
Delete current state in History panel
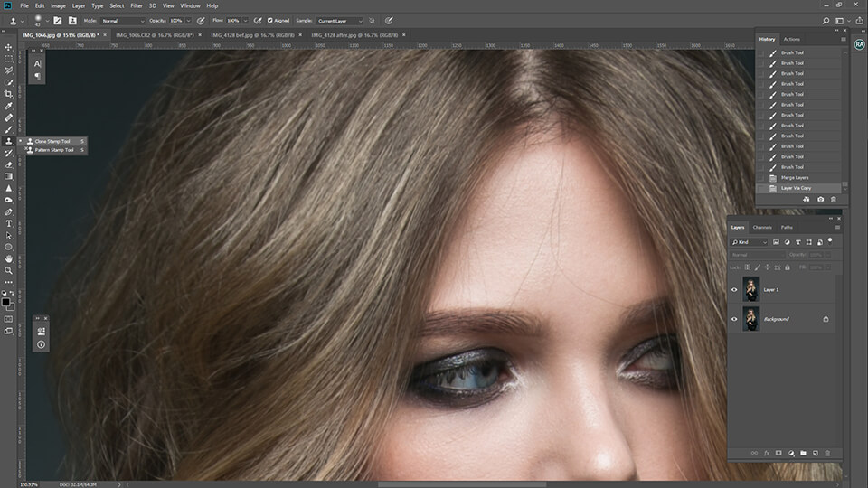pyautogui.click(x=833, y=199)
